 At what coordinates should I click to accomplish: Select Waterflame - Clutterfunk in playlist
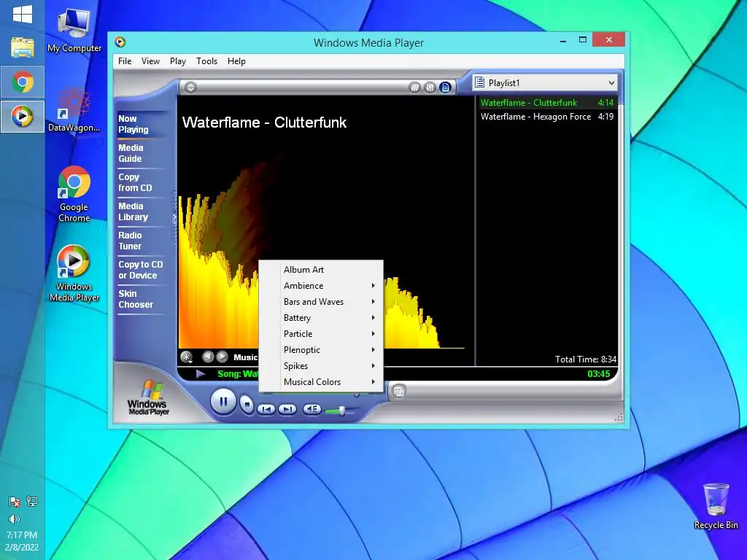click(x=547, y=103)
